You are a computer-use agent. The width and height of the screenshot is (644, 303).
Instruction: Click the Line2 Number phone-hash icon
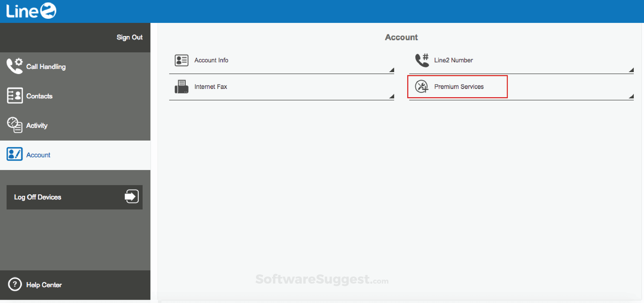422,60
